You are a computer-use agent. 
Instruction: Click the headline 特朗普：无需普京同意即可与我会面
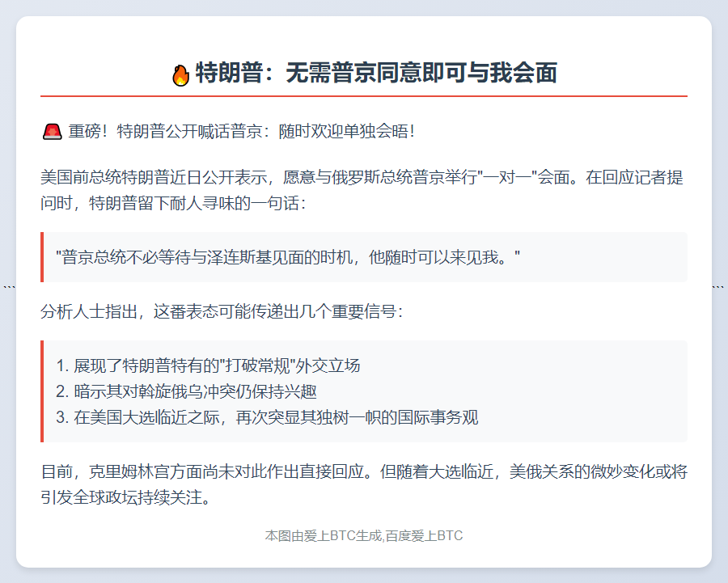click(376, 74)
